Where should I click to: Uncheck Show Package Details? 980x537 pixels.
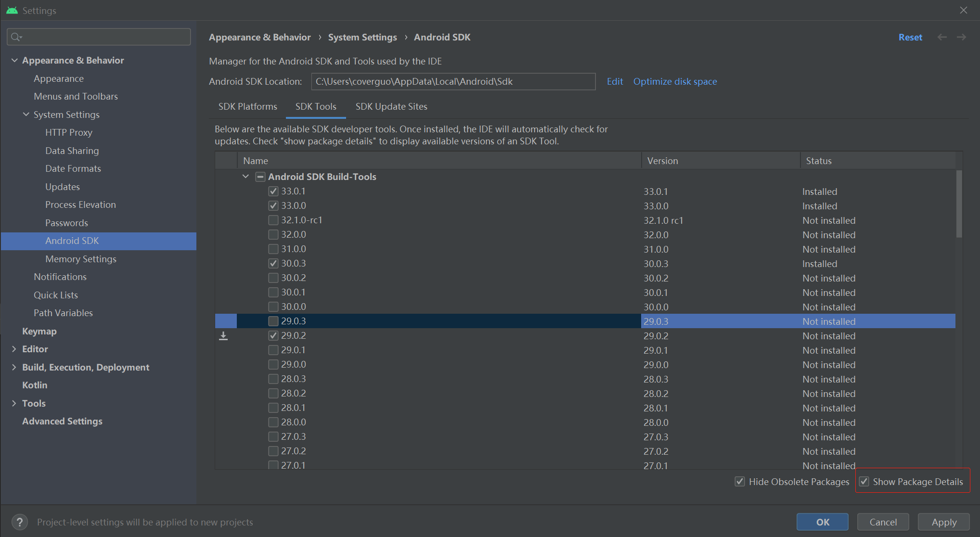pyautogui.click(x=864, y=482)
